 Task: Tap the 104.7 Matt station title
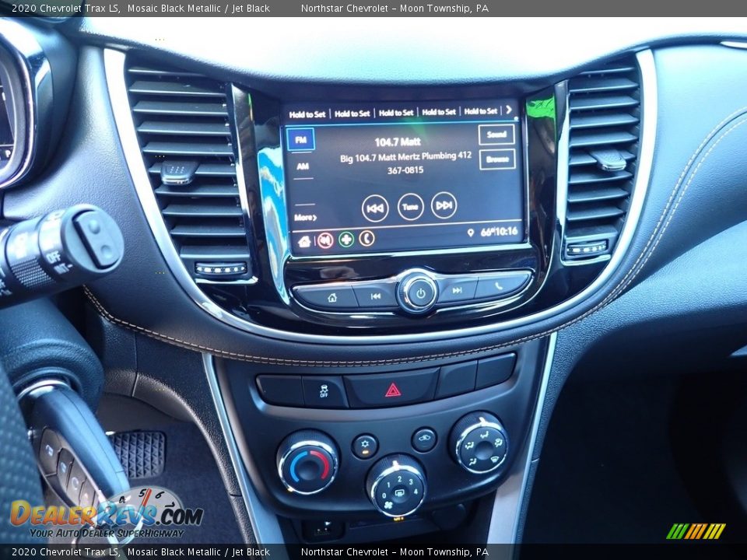[398, 142]
